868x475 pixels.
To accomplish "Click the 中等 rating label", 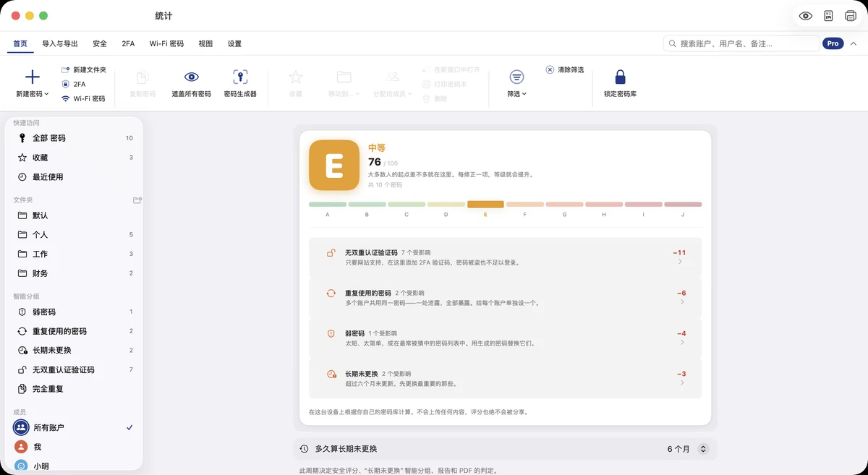I will 377,147.
